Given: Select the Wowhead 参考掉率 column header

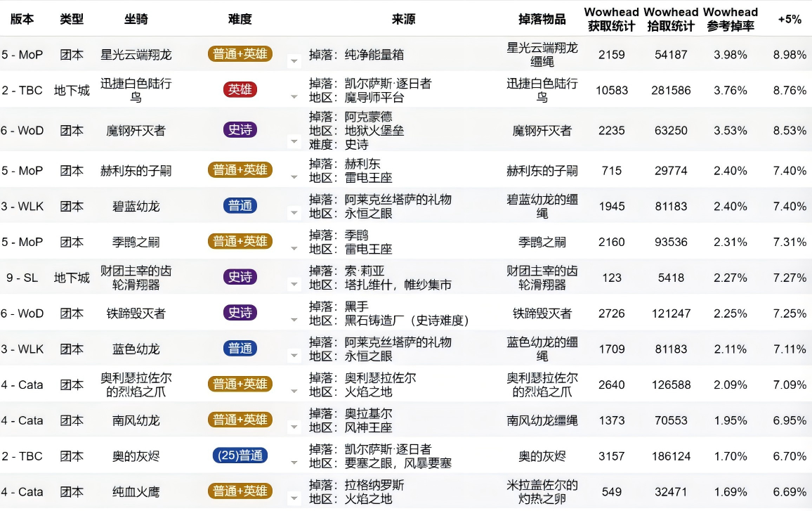Looking at the screenshot, I should point(730,20).
